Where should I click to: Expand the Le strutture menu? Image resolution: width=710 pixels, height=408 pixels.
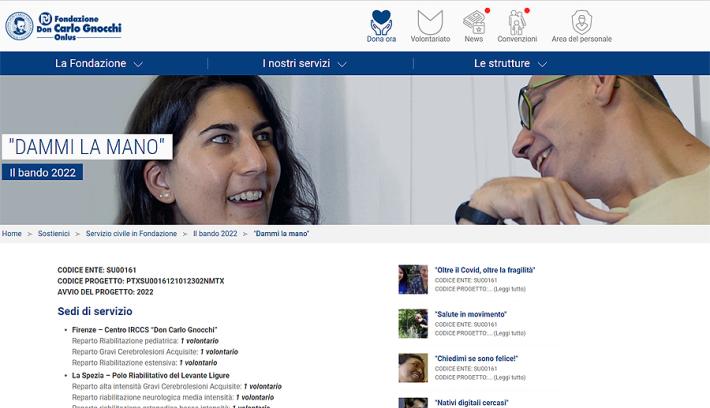click(x=510, y=63)
